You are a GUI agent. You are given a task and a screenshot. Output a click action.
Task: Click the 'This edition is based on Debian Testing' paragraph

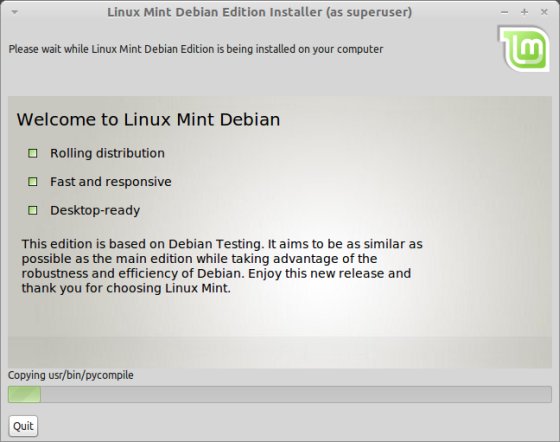point(222,266)
